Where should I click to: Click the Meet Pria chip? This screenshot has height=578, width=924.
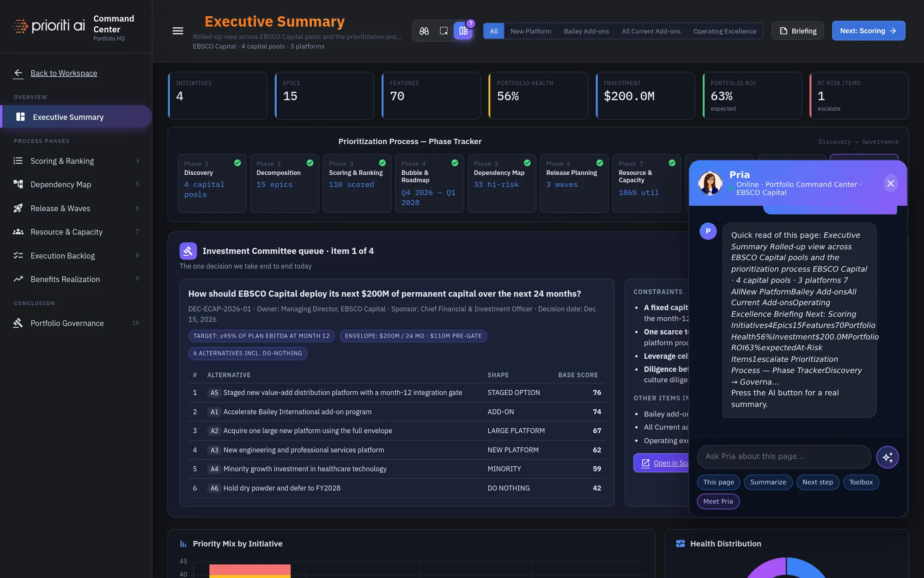(x=718, y=501)
